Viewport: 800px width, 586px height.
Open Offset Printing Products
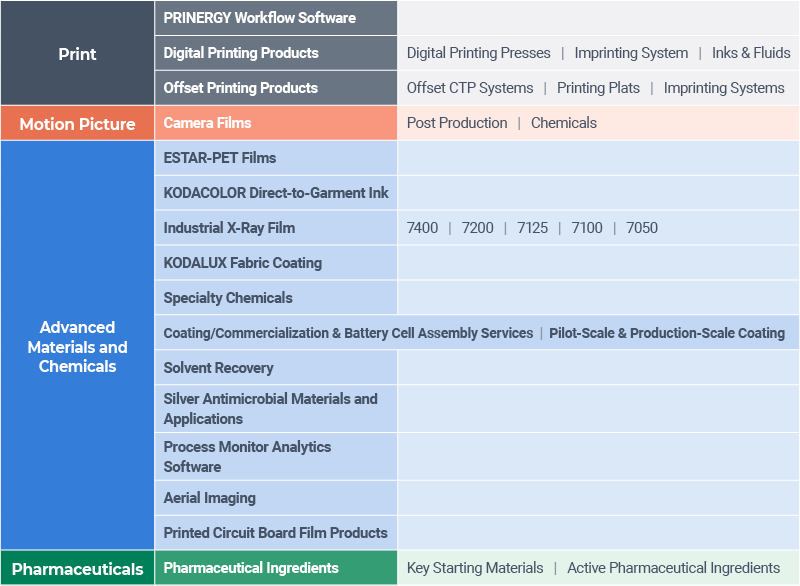(241, 88)
